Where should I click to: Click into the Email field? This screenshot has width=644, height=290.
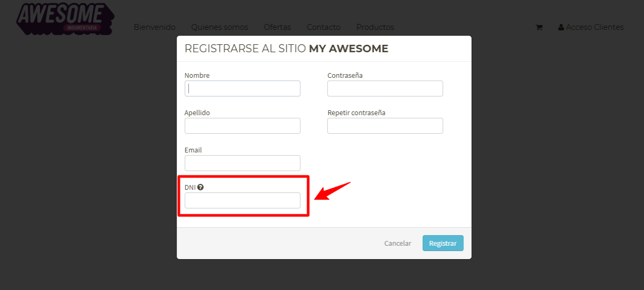point(243,163)
